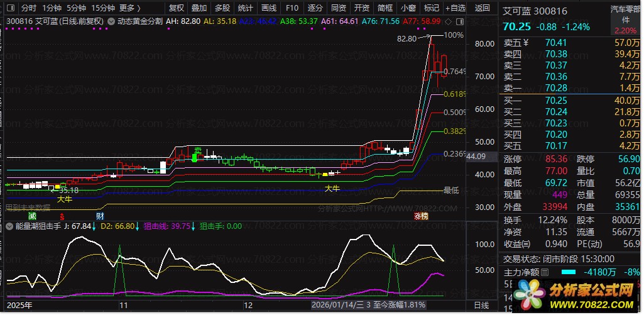The width and height of the screenshot is (644, 315).
Task: Click the green 卖 signal on chart
Action: click(x=197, y=151)
